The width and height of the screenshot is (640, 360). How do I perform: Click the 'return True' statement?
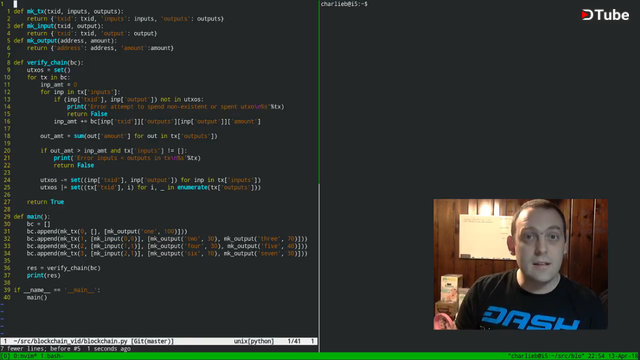pyautogui.click(x=45, y=202)
